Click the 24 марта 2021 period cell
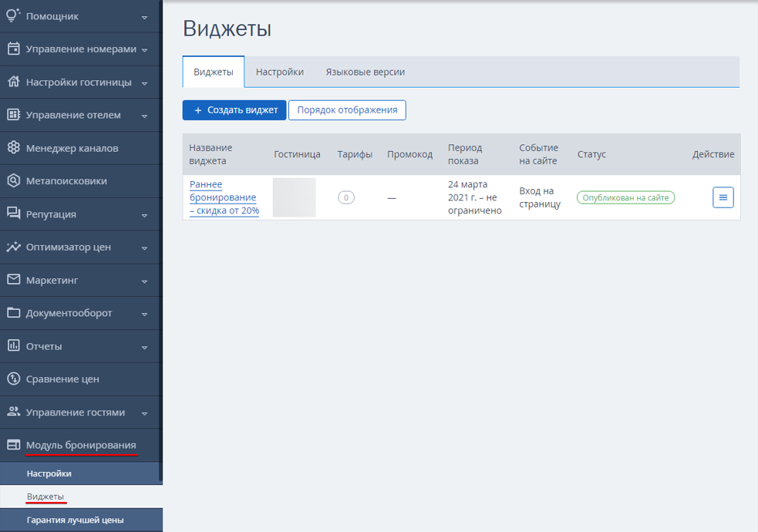 [475, 197]
